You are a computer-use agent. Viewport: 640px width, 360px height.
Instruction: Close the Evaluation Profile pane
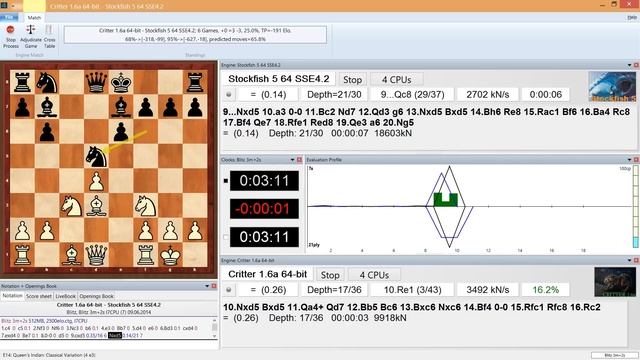coord(636,160)
